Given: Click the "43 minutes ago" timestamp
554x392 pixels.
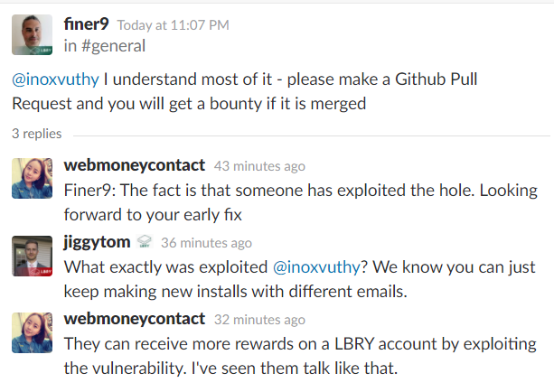Looking at the screenshot, I should click(259, 166).
